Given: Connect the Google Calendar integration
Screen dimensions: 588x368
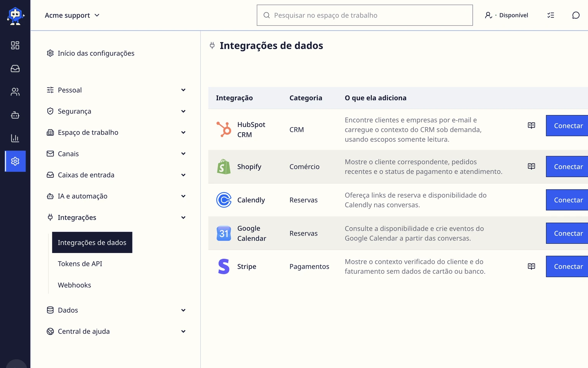Looking at the screenshot, I should coord(567,233).
